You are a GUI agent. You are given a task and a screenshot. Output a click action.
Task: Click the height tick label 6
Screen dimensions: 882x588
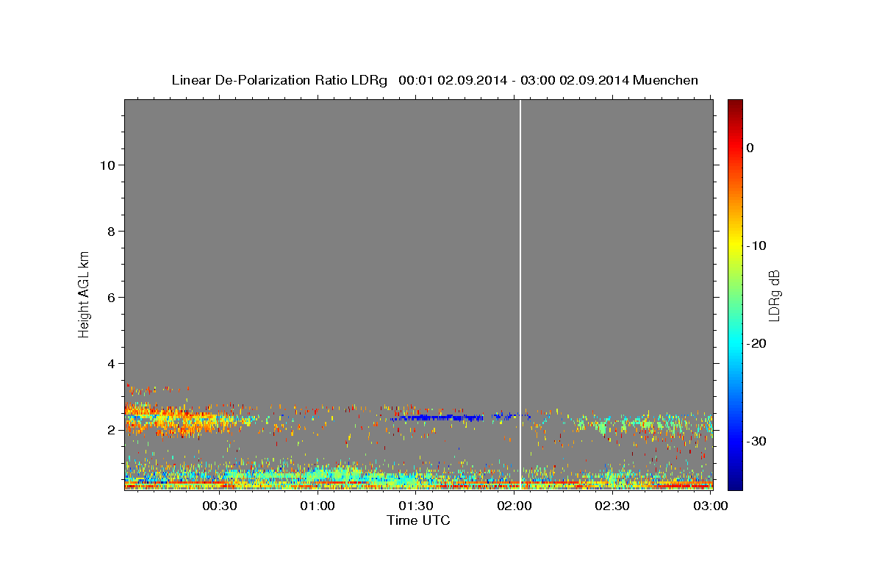click(x=112, y=298)
